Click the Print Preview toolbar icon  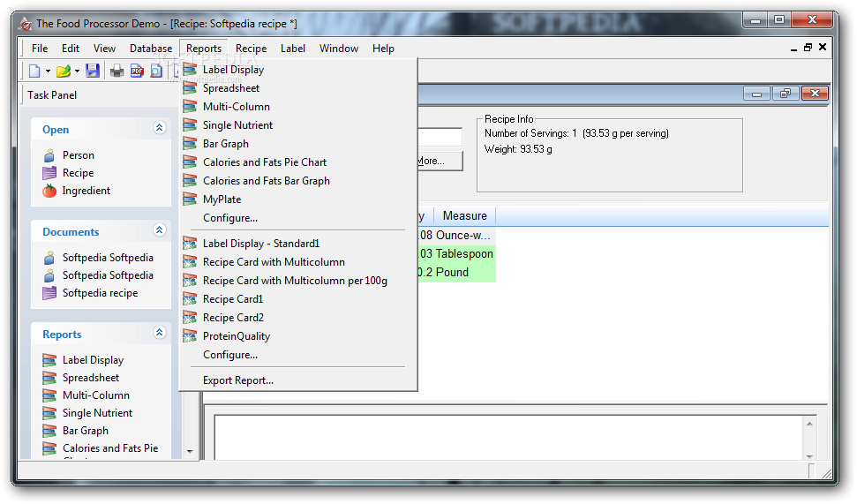pyautogui.click(x=156, y=71)
